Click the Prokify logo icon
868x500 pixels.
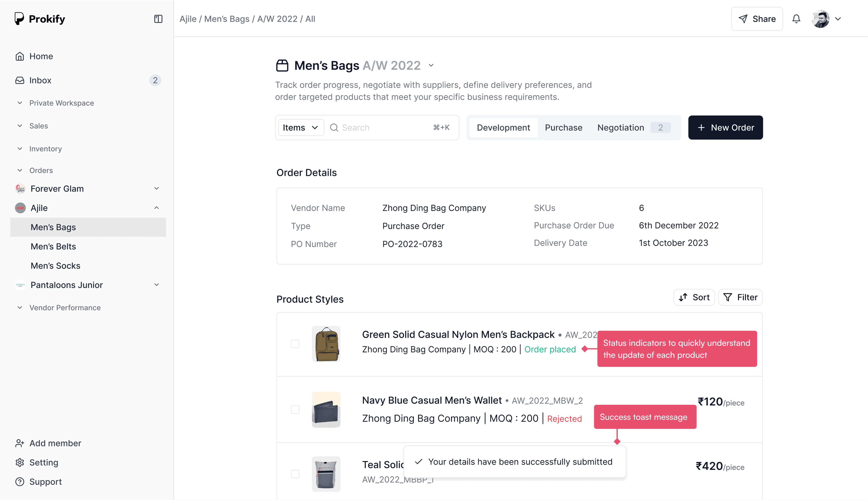click(x=19, y=18)
